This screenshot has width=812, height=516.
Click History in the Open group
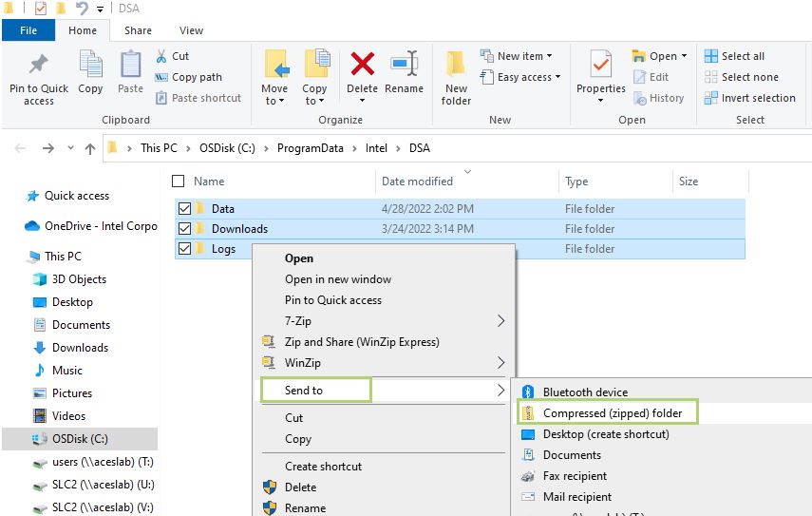point(659,98)
